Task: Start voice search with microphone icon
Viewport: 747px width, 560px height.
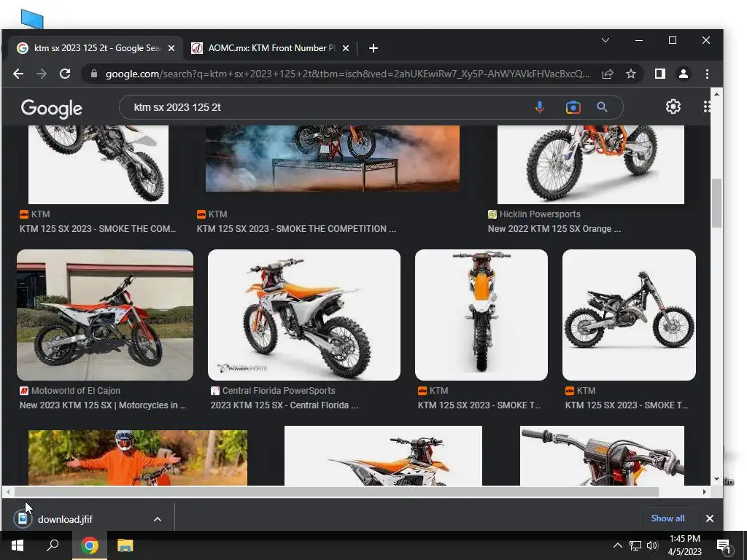Action: [539, 107]
